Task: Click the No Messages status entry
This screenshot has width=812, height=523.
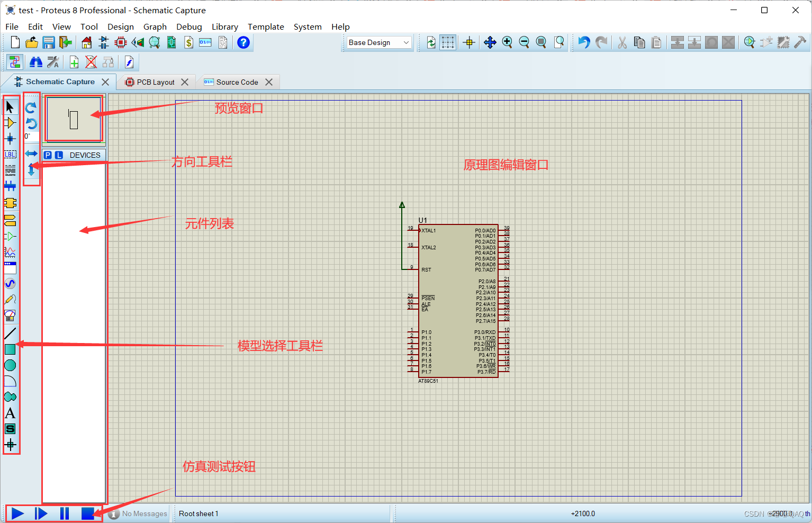Action: point(138,513)
